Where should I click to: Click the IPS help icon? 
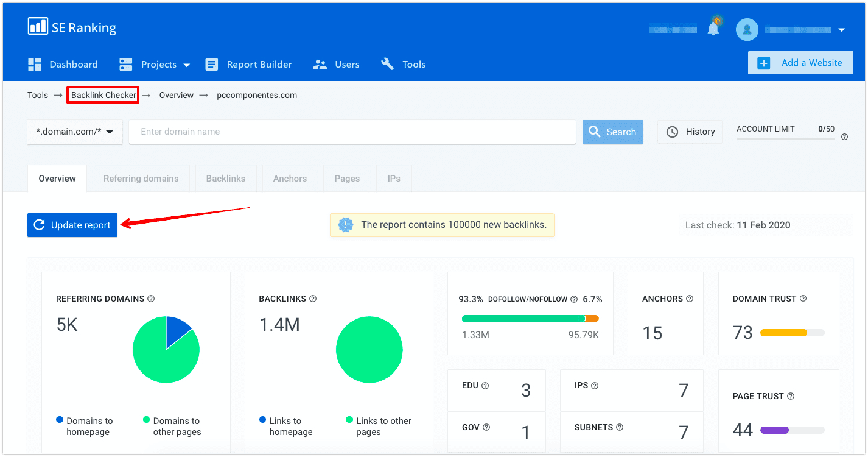595,386
